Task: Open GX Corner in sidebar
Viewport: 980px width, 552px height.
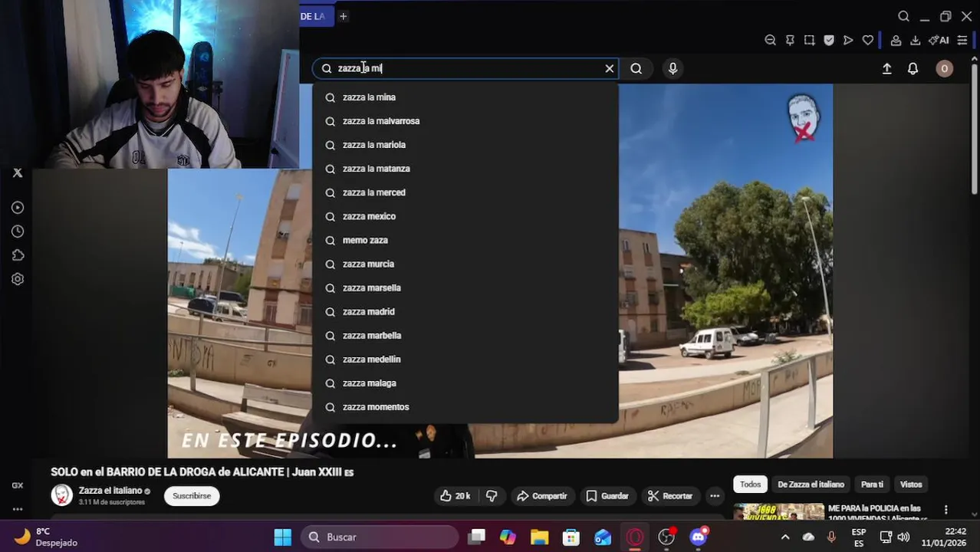Action: pyautogui.click(x=18, y=485)
